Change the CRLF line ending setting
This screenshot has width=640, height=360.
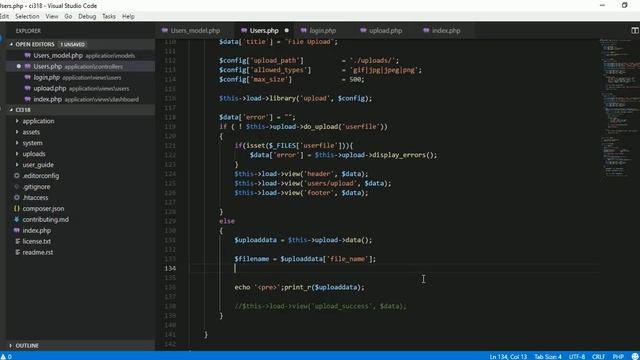(x=598, y=356)
